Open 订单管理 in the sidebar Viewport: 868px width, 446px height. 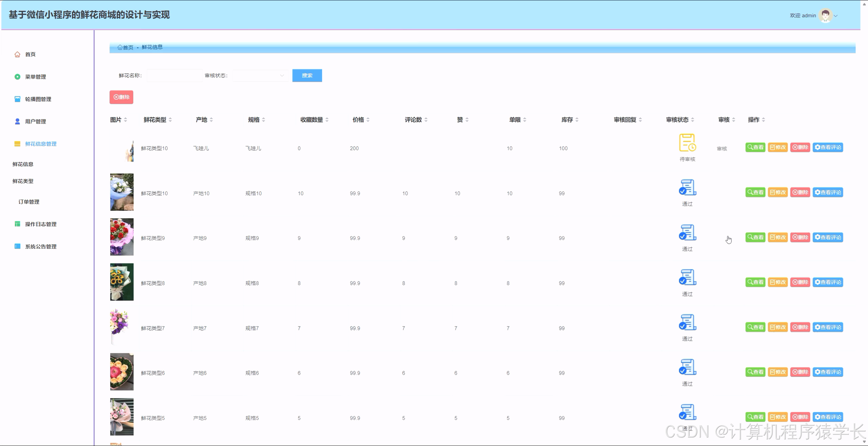click(x=29, y=202)
